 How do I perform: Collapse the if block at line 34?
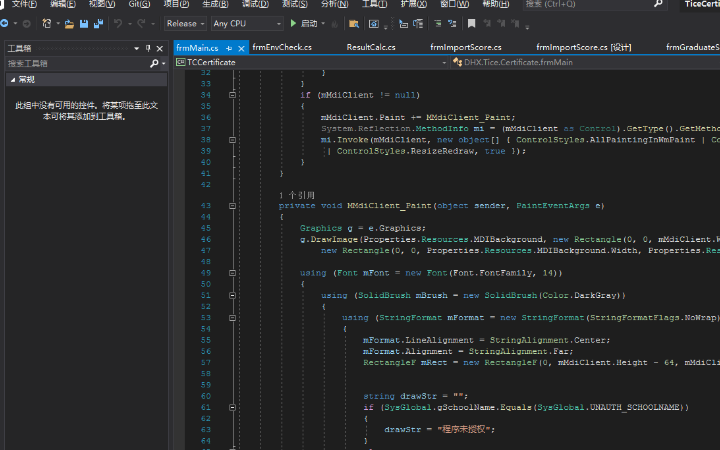pyautogui.click(x=232, y=95)
